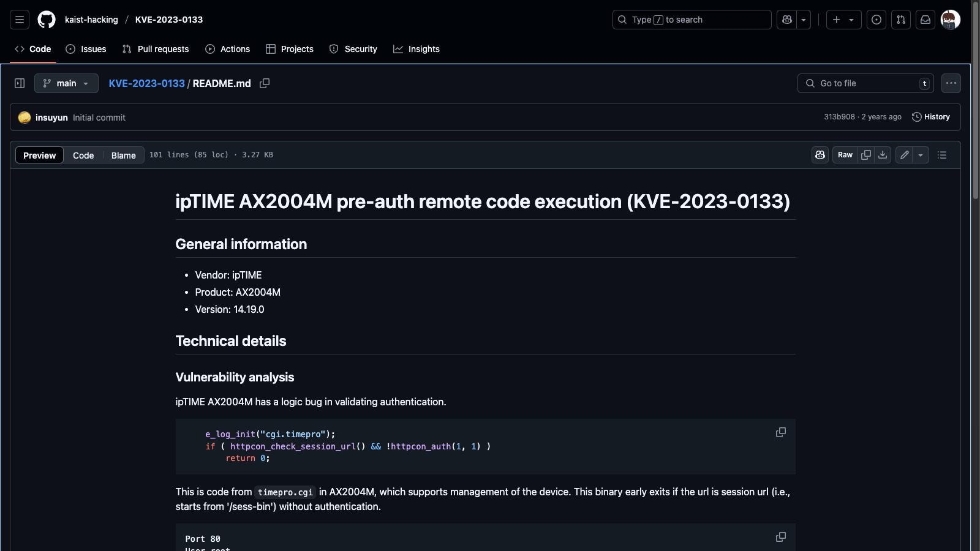Image resolution: width=980 pixels, height=551 pixels.
Task: Open the more file actions ellipsis menu
Action: 951,83
